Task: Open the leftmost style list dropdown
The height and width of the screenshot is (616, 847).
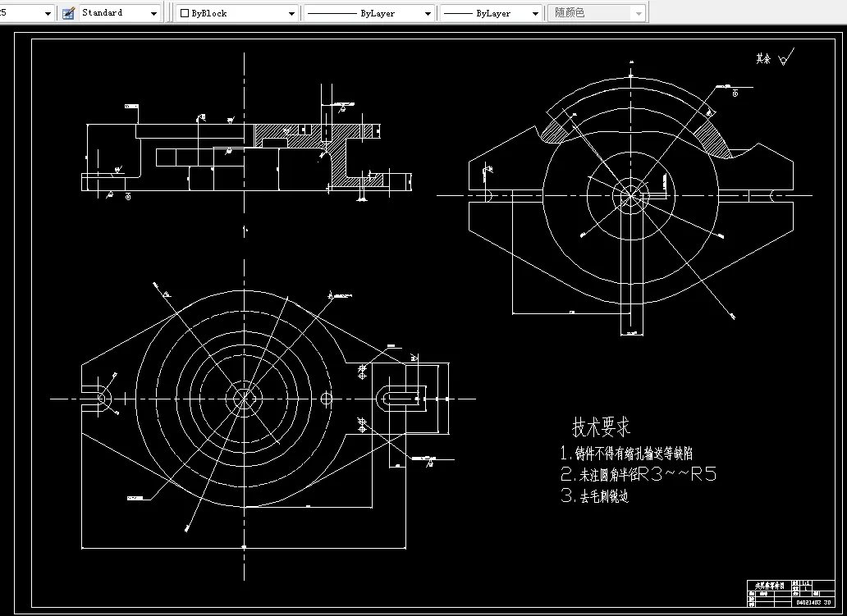Action: coord(48,12)
